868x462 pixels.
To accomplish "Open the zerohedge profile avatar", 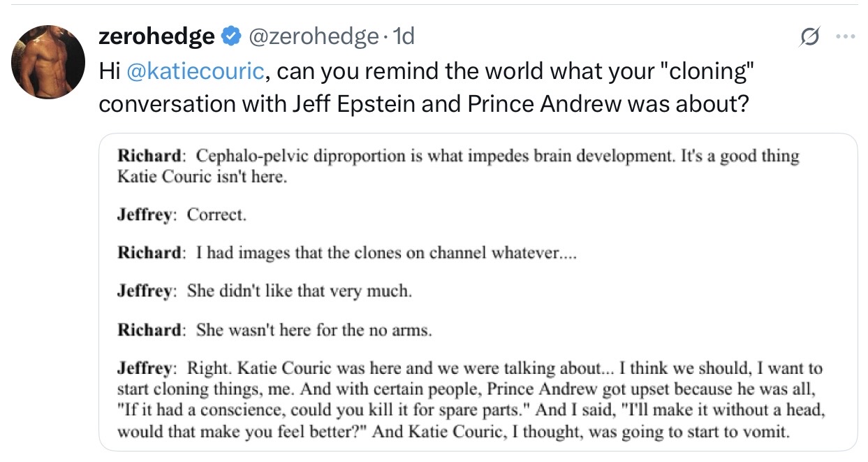I will point(48,62).
